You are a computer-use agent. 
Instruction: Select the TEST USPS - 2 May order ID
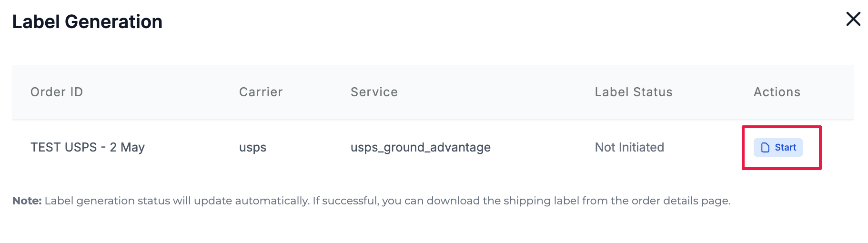click(x=88, y=147)
